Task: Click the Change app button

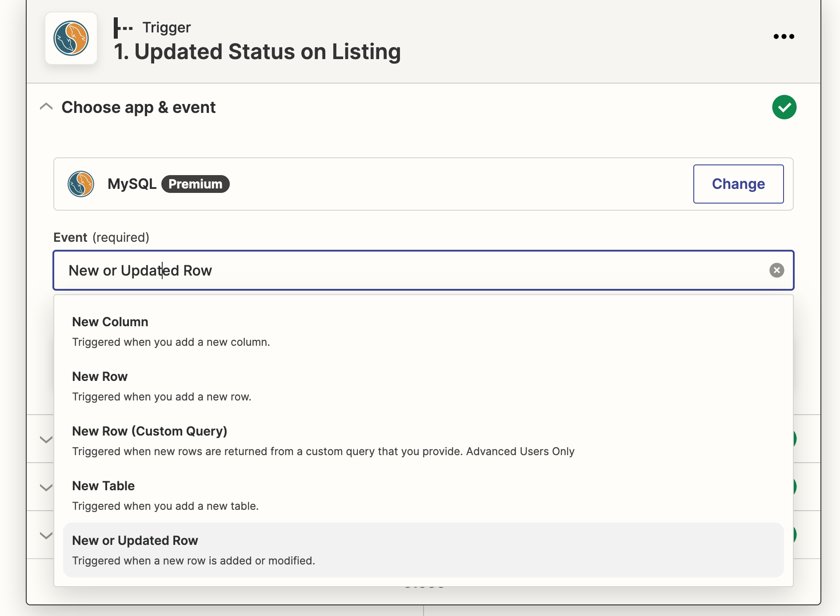Action: (738, 184)
